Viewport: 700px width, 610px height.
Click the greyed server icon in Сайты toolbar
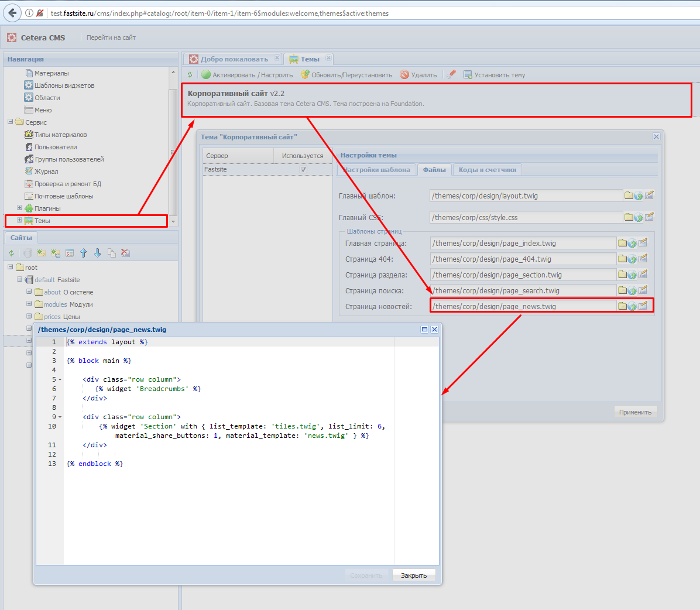point(28,253)
